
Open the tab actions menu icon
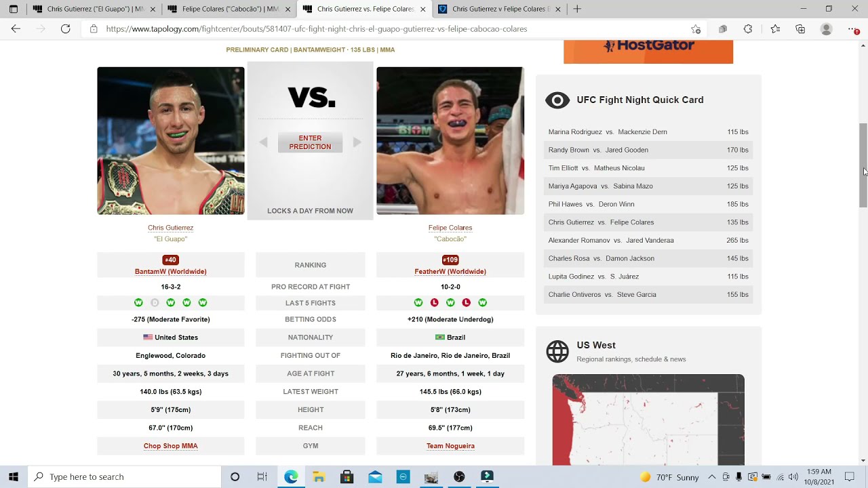pos(14,9)
